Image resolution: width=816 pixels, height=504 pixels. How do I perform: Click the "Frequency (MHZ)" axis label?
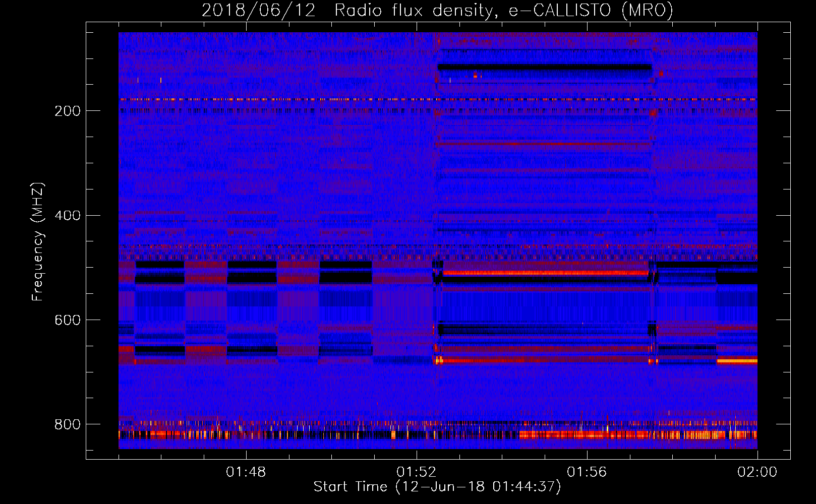click(x=38, y=242)
